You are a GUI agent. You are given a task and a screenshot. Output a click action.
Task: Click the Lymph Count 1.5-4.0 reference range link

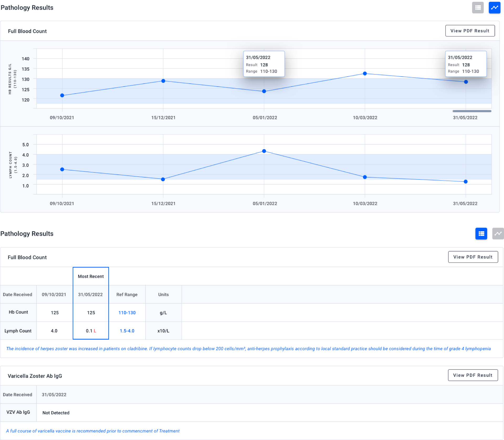[127, 331]
